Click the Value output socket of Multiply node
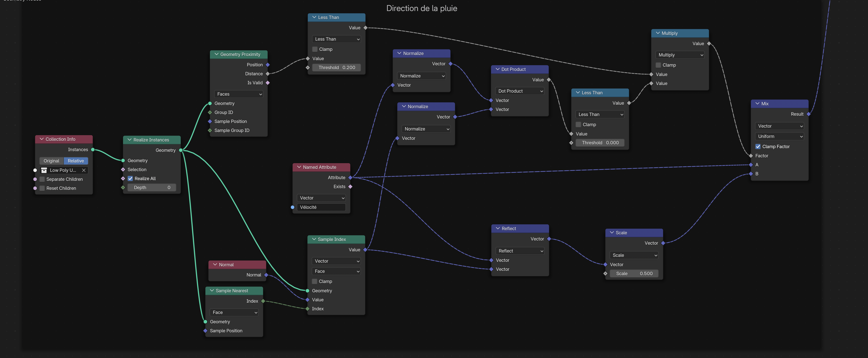868x358 pixels. coord(709,44)
